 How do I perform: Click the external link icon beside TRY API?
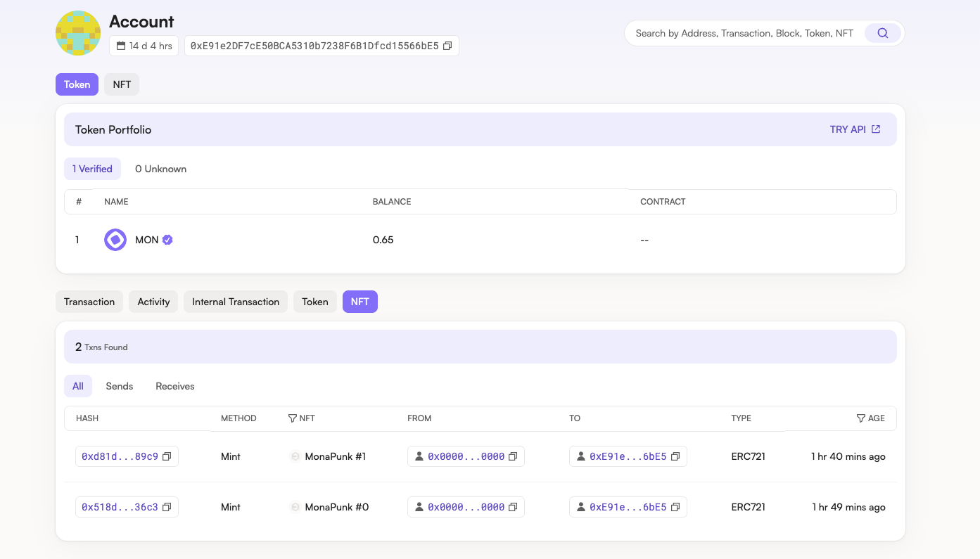(876, 129)
